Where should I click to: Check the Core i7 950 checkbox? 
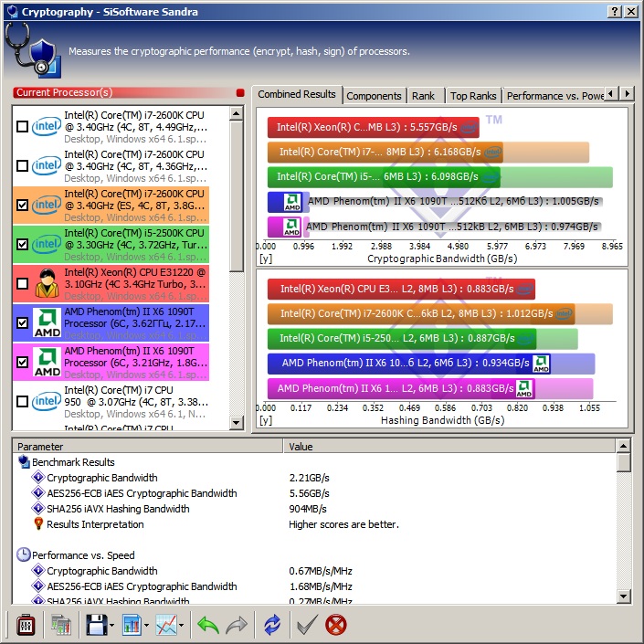point(22,401)
